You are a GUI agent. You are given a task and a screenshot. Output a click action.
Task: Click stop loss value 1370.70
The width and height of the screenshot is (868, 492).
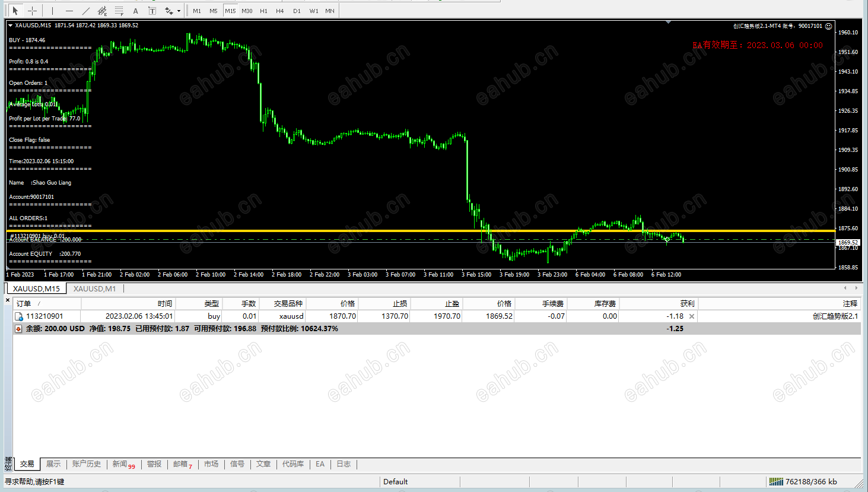[395, 316]
